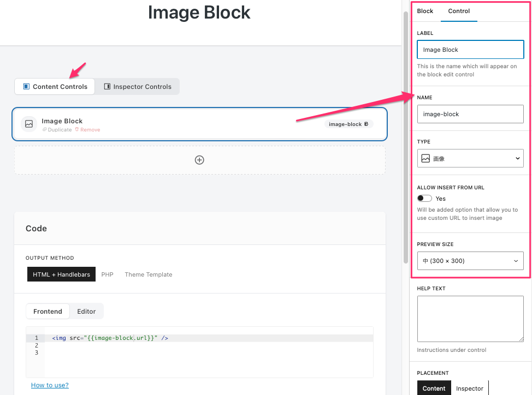This screenshot has height=395, width=532.
Task: Switch to the Editor code tab
Action: [x=86, y=312]
